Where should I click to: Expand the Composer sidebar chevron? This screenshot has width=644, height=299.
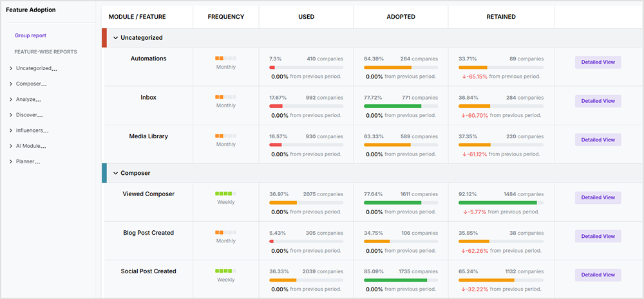[11, 84]
